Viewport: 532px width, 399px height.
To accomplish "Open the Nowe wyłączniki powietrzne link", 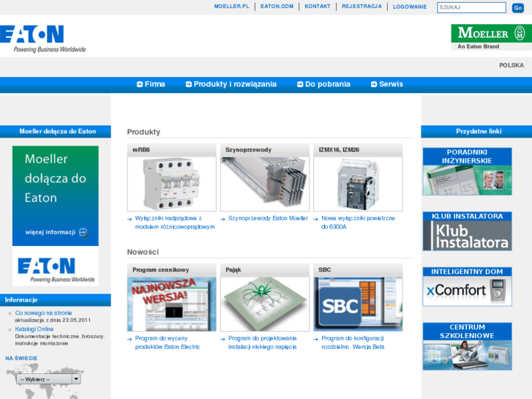I will (x=358, y=223).
